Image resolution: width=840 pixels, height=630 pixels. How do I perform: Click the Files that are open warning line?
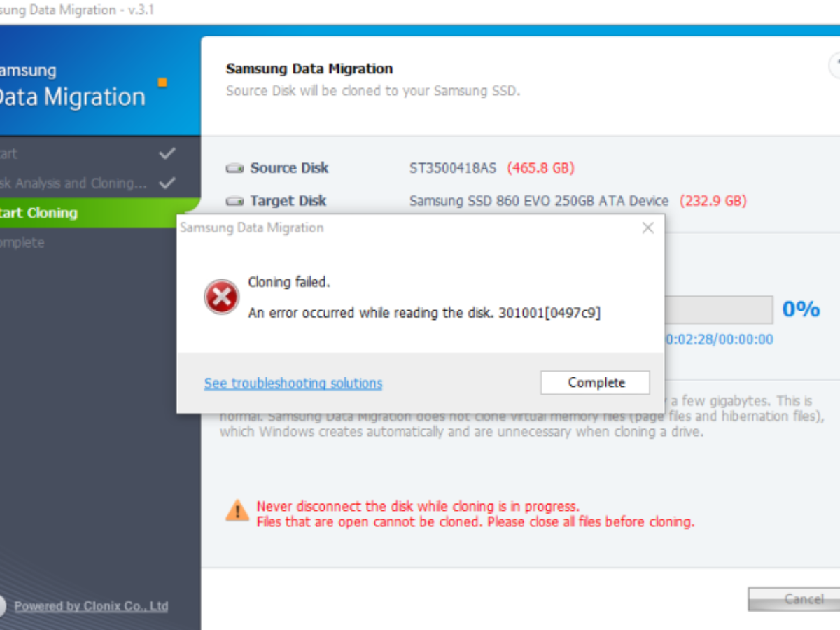(475, 522)
